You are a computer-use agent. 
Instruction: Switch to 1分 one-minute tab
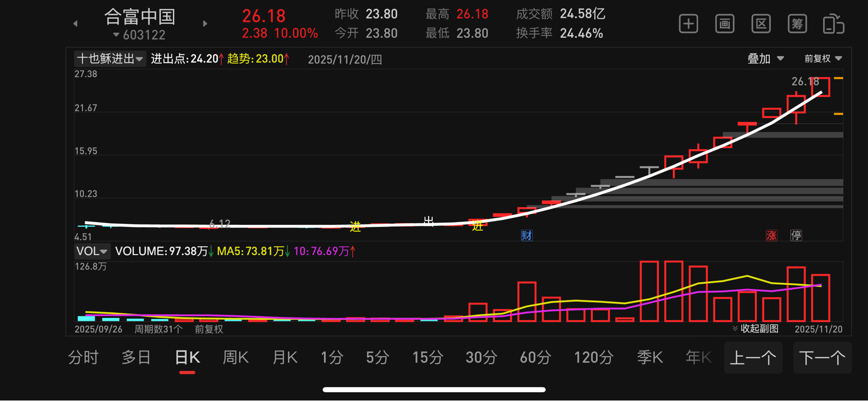pyautogui.click(x=332, y=358)
